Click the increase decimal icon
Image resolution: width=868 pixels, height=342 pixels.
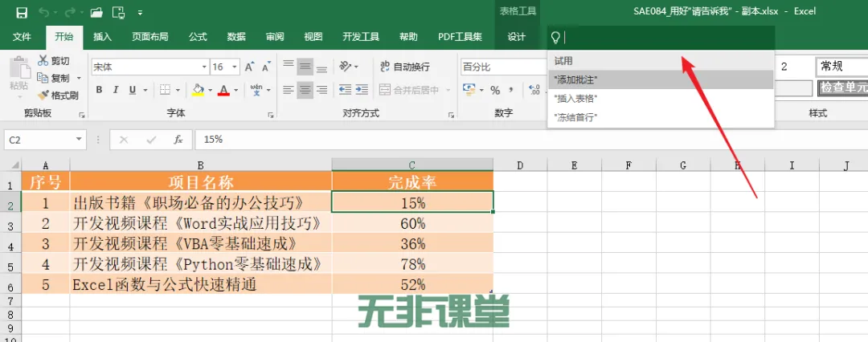tap(534, 90)
